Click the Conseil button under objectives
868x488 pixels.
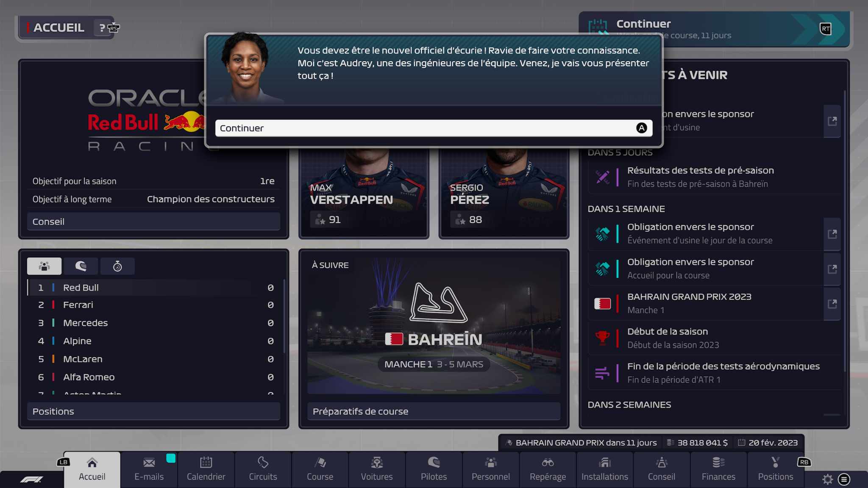[153, 222]
